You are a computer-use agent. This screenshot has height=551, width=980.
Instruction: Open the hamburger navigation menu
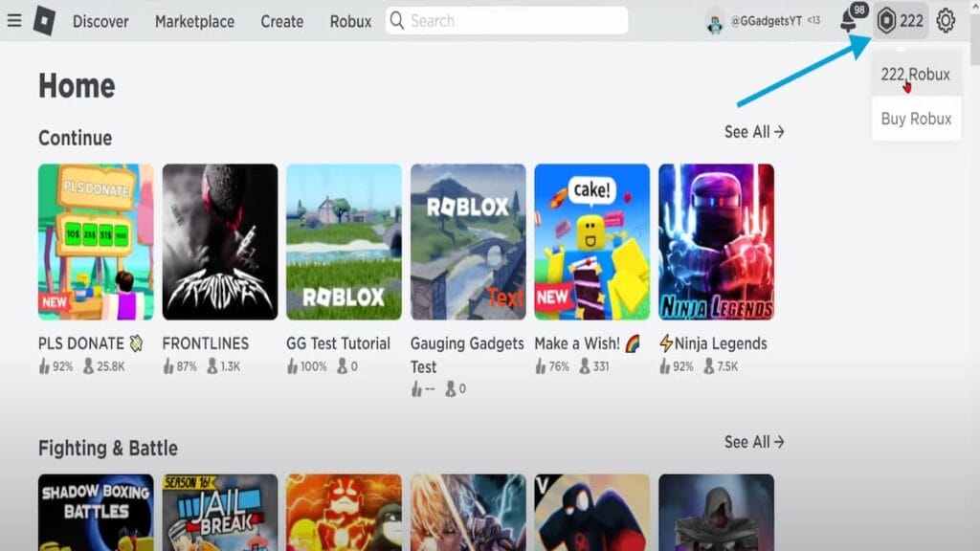click(x=13, y=20)
